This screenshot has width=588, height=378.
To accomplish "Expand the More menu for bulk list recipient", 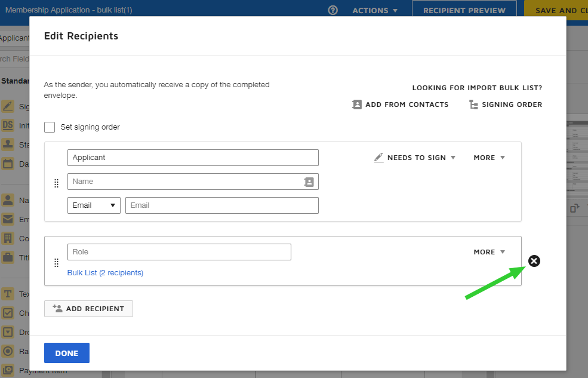I will pos(489,252).
